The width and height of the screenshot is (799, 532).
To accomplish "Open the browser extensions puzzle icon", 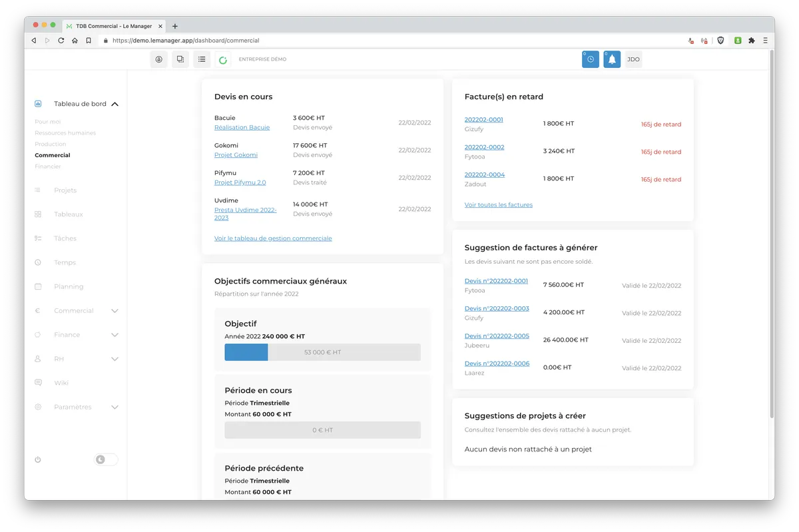I will [752, 41].
